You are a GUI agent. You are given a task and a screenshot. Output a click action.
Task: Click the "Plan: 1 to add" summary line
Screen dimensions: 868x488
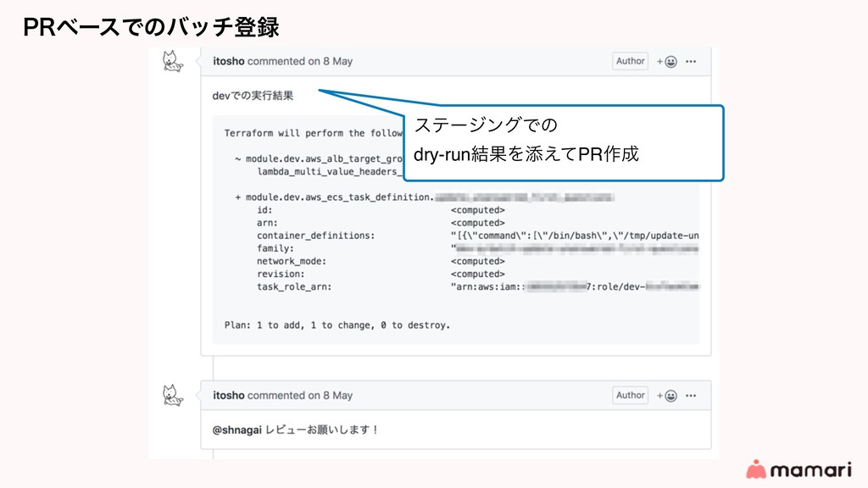pos(337,324)
